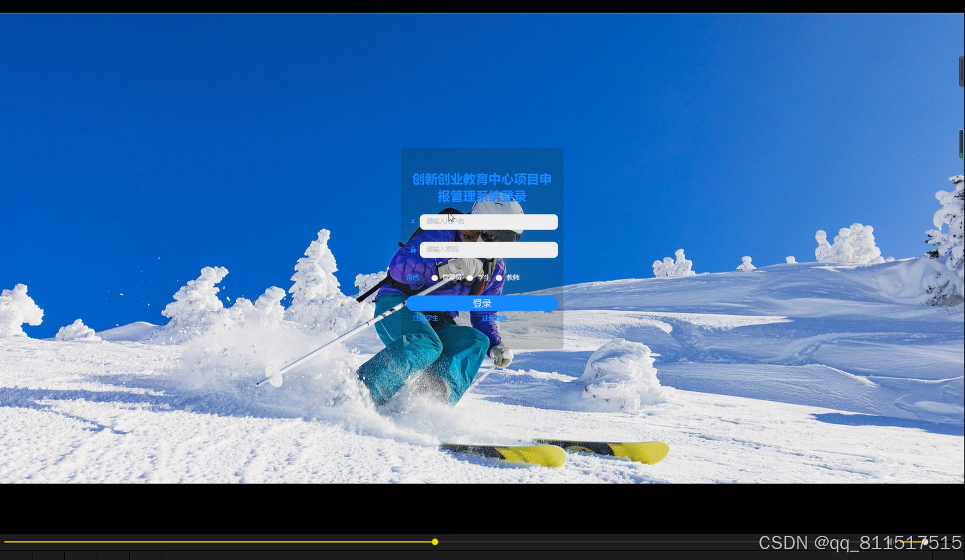Click the password input field
The height and width of the screenshot is (560, 965).
pos(489,249)
